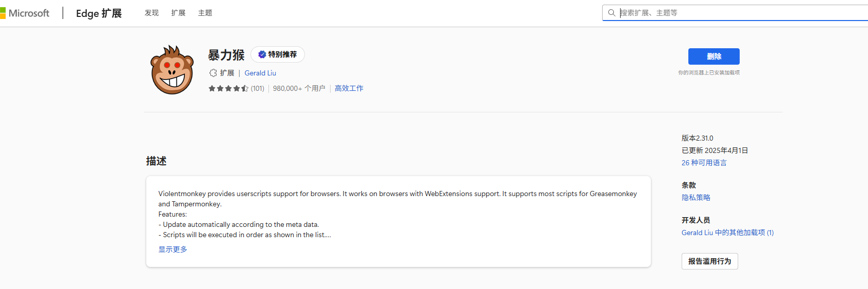Click the (101) review count
Viewport: 868px width, 289px height.
pos(257,88)
